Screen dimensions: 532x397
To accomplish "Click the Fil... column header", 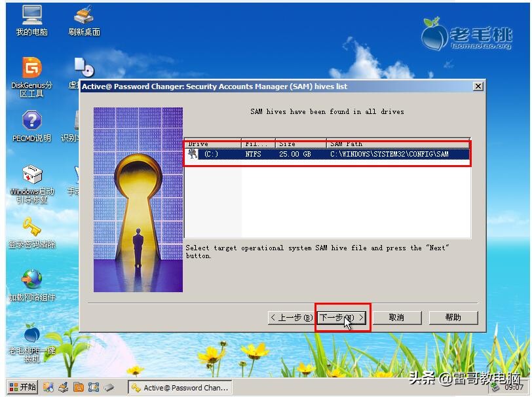I will (x=258, y=144).
